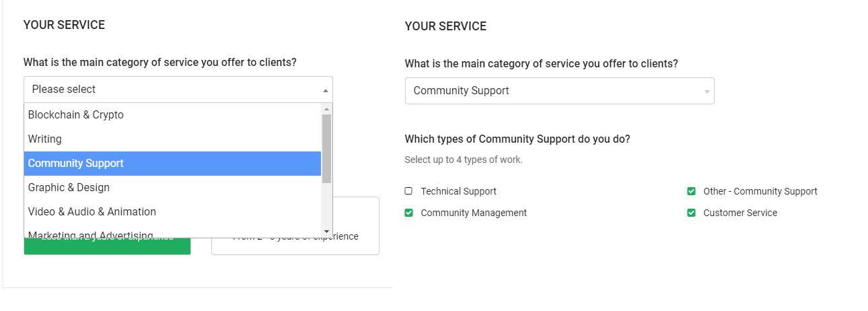This screenshot has height=311, width=868.
Task: Uncheck the Customer Service checkbox
Action: point(691,213)
